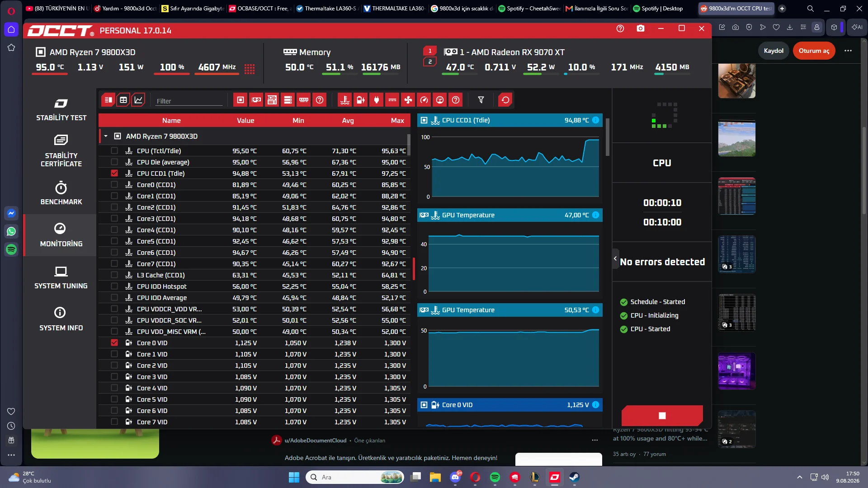Collapse the AMD Ryzen 7 9800X3D sensor group
Screen dimensions: 868x488
click(106, 136)
